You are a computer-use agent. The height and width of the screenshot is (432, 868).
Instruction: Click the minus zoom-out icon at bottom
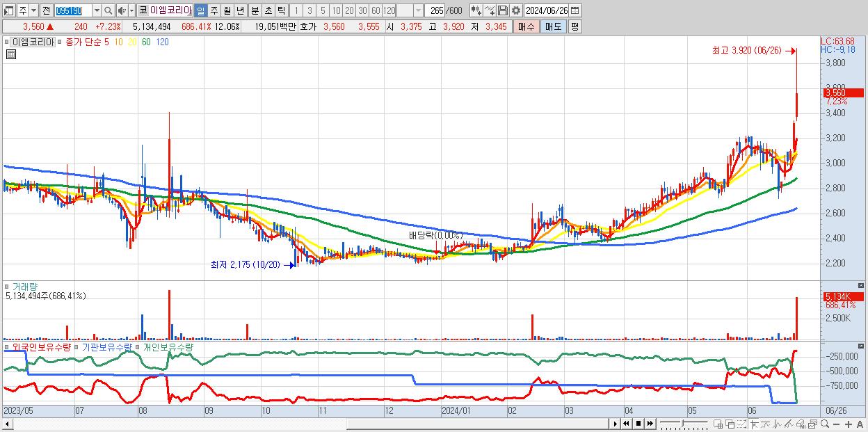pyautogui.click(x=836, y=424)
